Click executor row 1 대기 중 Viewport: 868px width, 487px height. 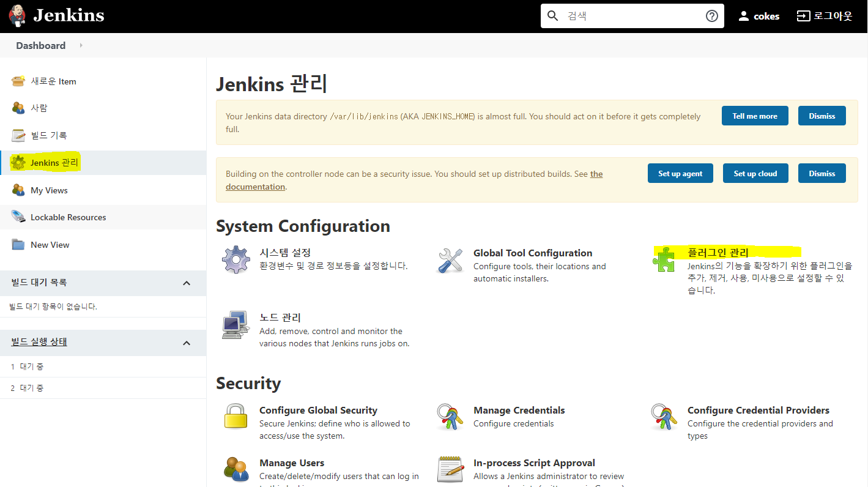(x=103, y=366)
